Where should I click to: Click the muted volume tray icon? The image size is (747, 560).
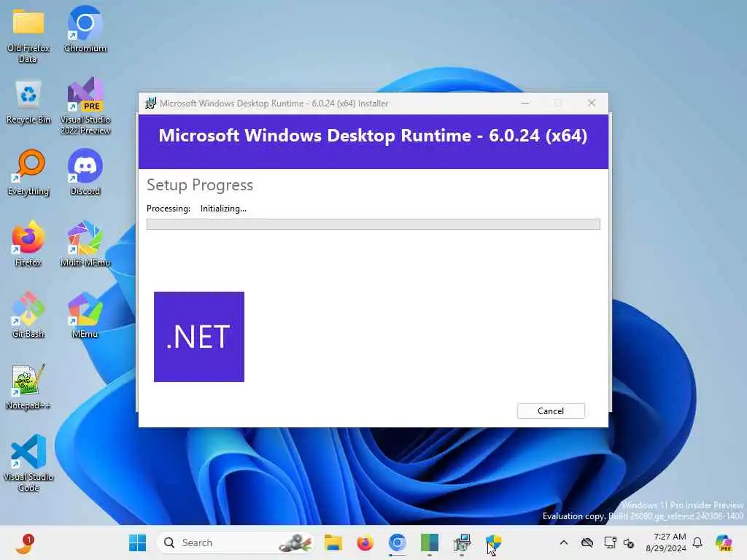click(629, 542)
